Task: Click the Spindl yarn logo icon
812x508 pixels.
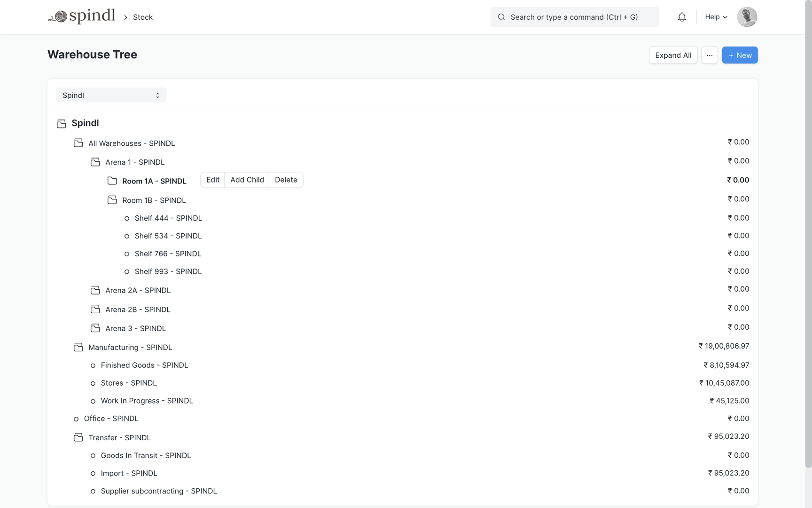Action: (58, 17)
